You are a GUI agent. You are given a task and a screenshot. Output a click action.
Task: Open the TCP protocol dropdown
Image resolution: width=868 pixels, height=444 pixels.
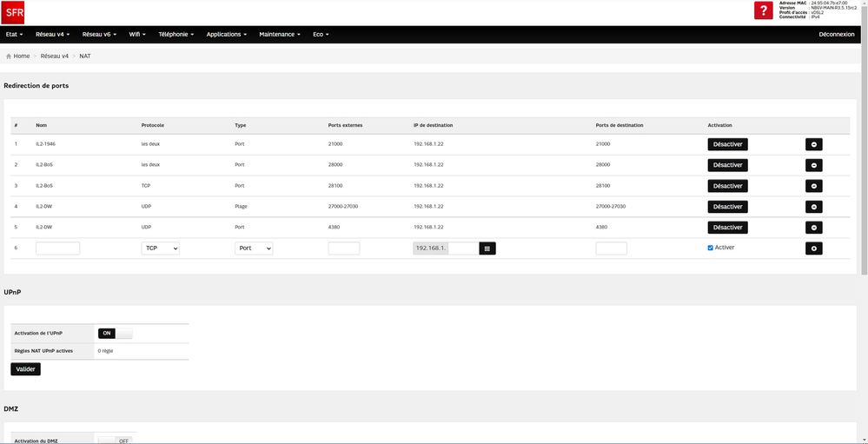coord(160,249)
